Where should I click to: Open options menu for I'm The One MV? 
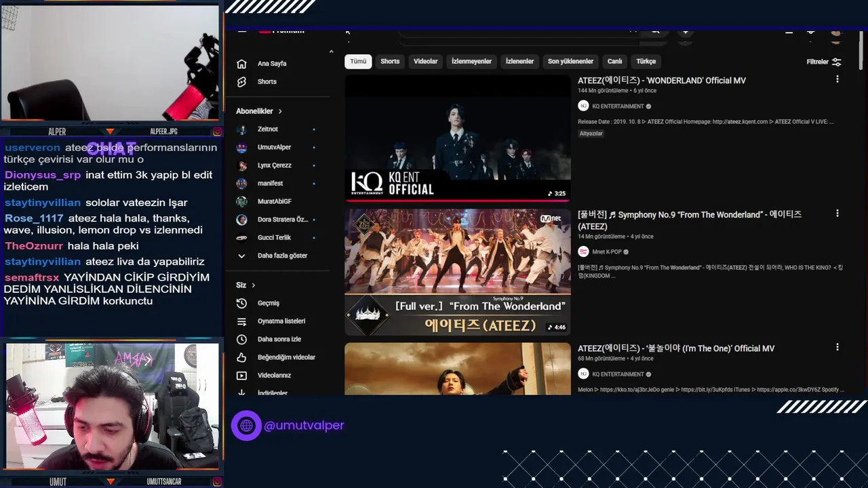[x=837, y=347]
